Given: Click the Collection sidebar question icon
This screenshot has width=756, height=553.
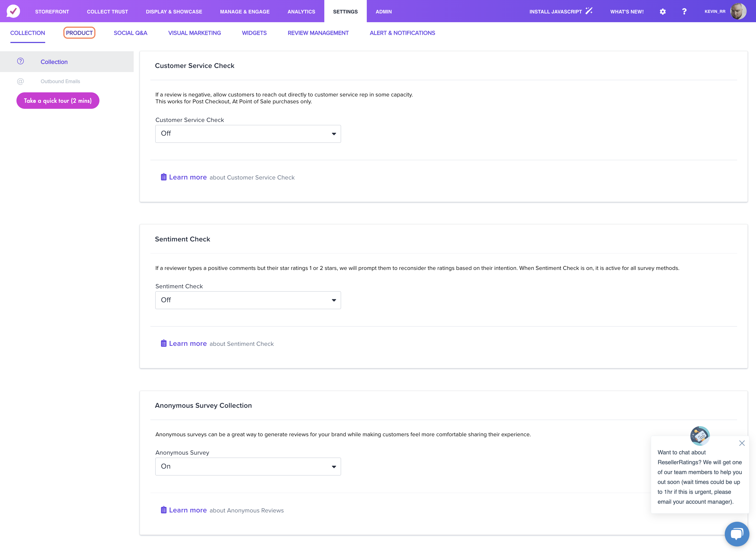Looking at the screenshot, I should [20, 61].
